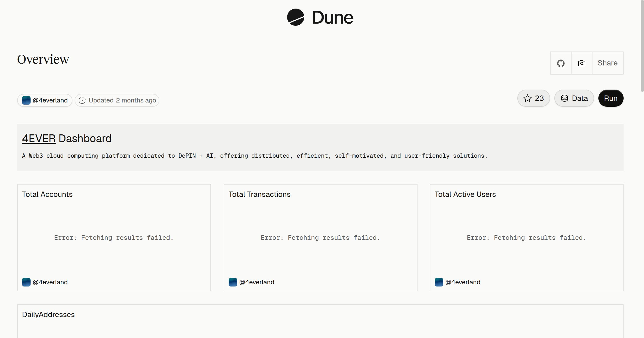
Task: Click the avatar in the Total Accounts card
Action: [26, 282]
